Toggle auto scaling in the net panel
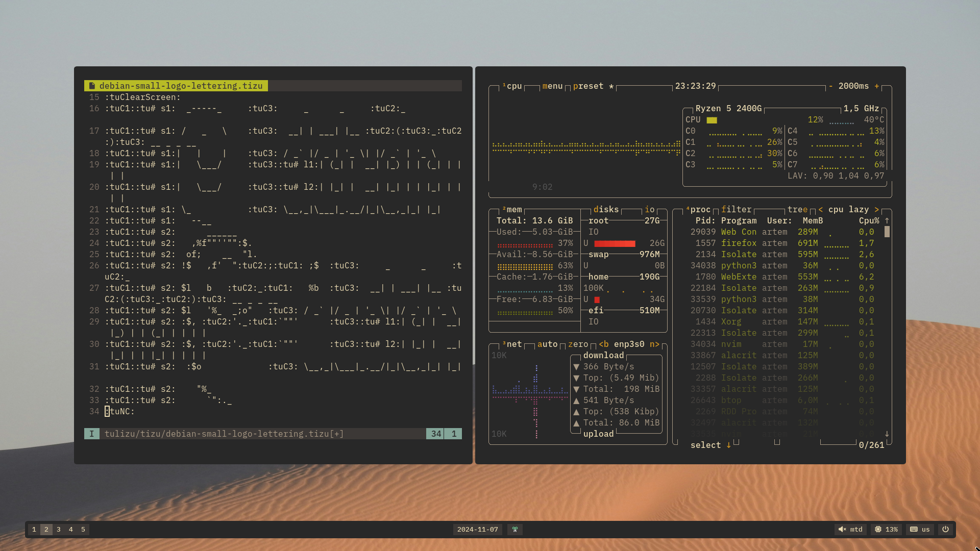The image size is (980, 551). click(548, 344)
